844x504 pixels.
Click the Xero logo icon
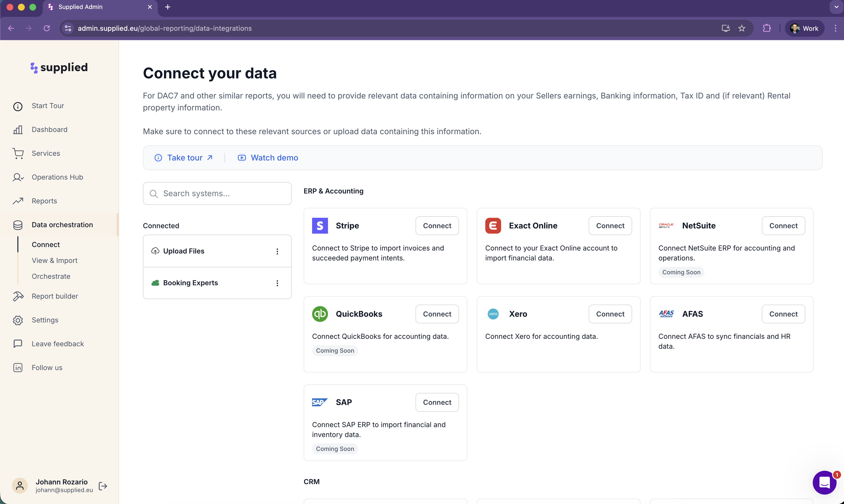pyautogui.click(x=493, y=314)
